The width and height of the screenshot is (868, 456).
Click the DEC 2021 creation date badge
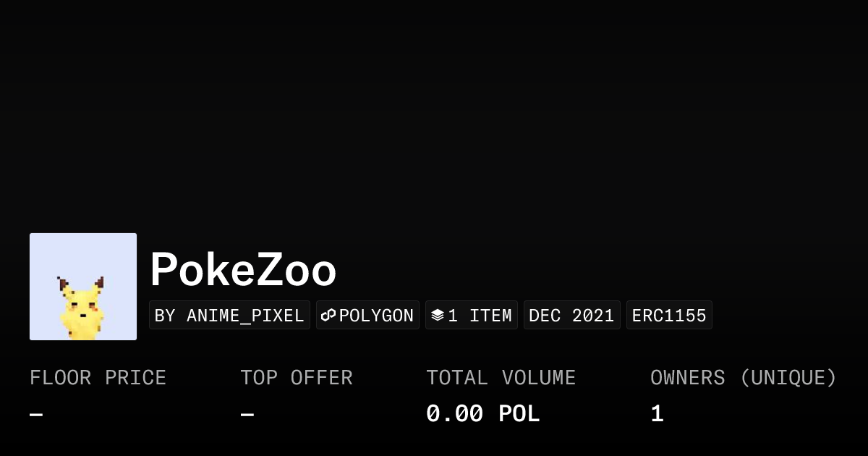571,316
